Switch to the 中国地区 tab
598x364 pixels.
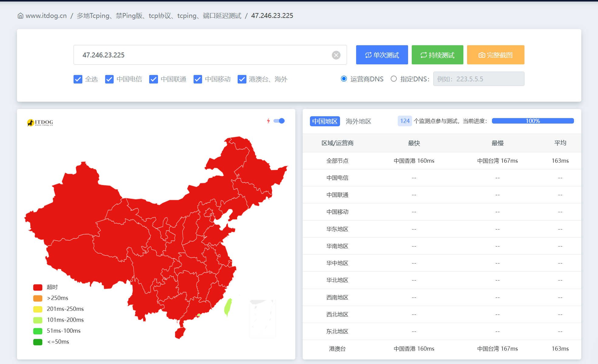click(325, 121)
